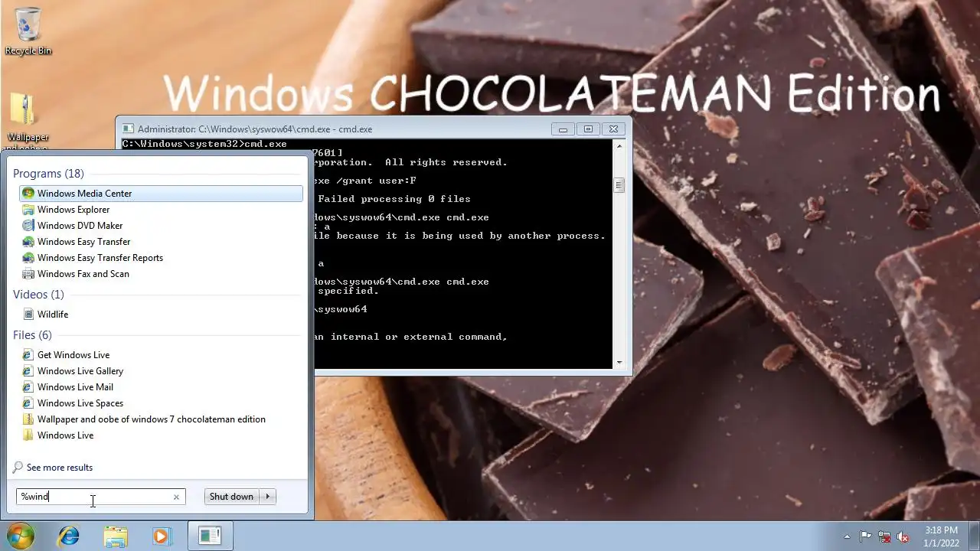Launch Windows Media Player from taskbar
980x551 pixels.
click(162, 536)
